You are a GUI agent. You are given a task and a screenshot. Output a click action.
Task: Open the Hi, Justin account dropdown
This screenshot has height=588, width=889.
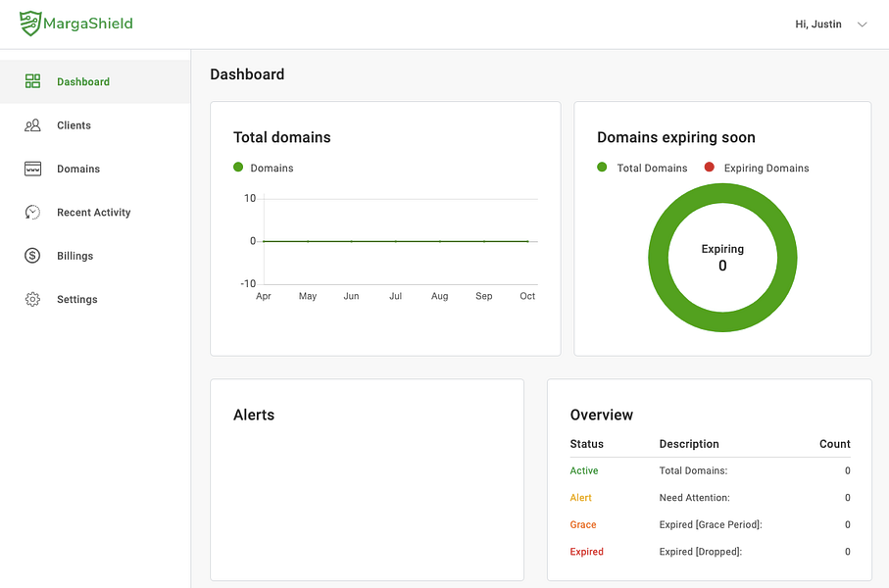click(818, 24)
